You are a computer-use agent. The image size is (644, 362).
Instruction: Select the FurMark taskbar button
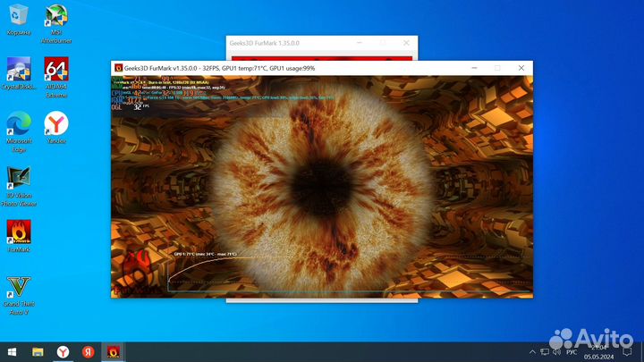pos(113,352)
